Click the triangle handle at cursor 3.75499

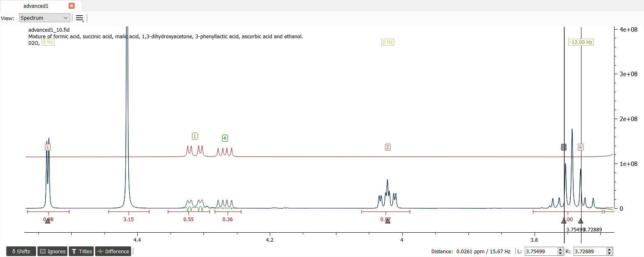point(564,221)
